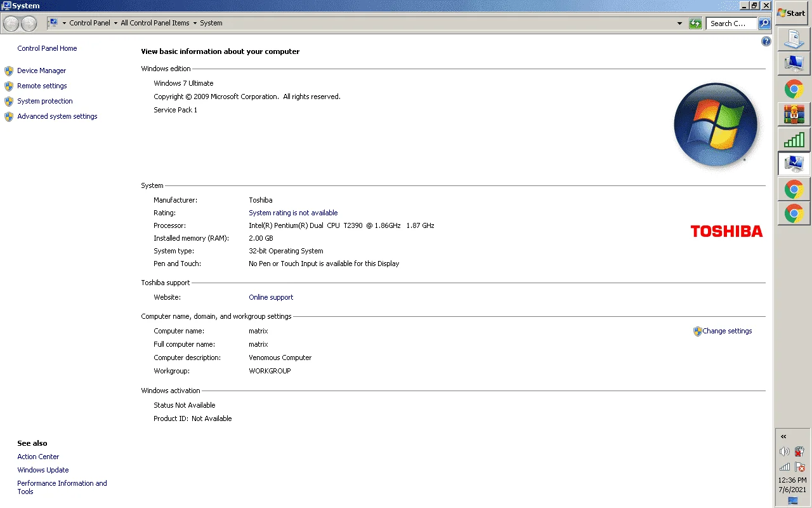Click Product ID: Not Available text
Screen dimensions: 812x508
pyautogui.click(x=193, y=418)
